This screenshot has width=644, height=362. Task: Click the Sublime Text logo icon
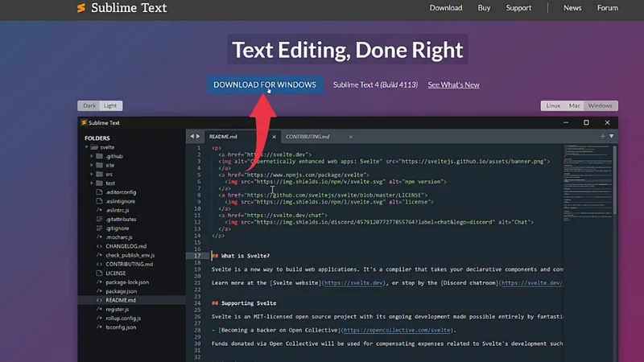pos(80,8)
